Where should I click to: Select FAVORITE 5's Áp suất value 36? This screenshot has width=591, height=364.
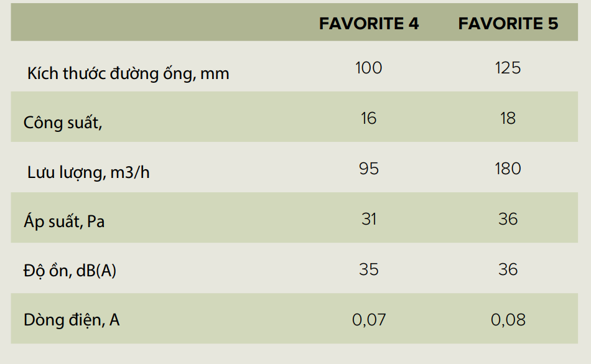[x=508, y=219]
